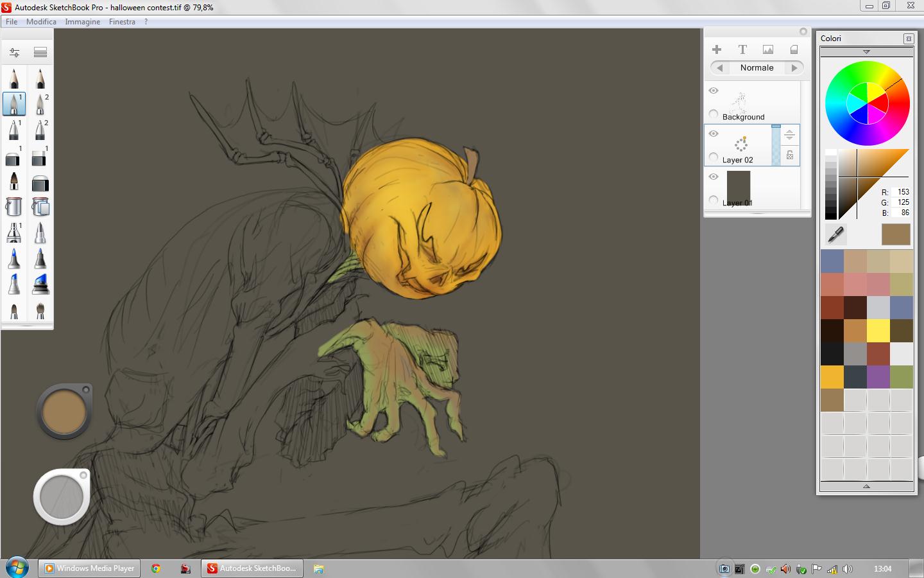
Task: Select the airbrush 1 tool
Action: (x=14, y=233)
